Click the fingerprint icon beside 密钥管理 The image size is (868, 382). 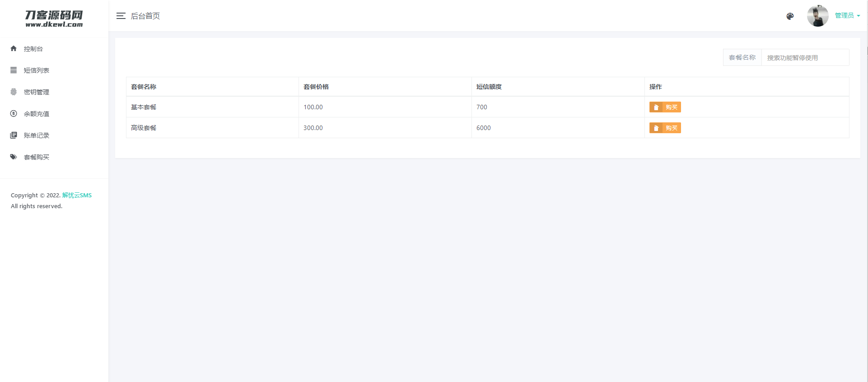click(14, 92)
